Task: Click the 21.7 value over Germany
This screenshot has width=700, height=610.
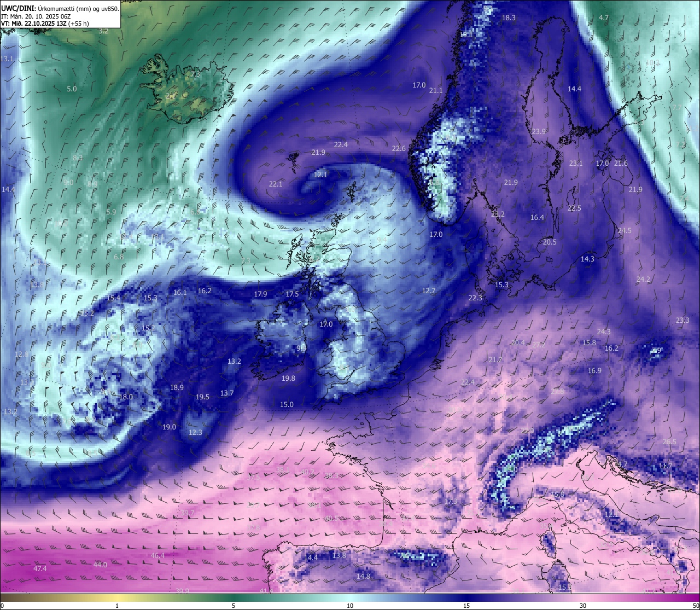Action: coord(495,360)
